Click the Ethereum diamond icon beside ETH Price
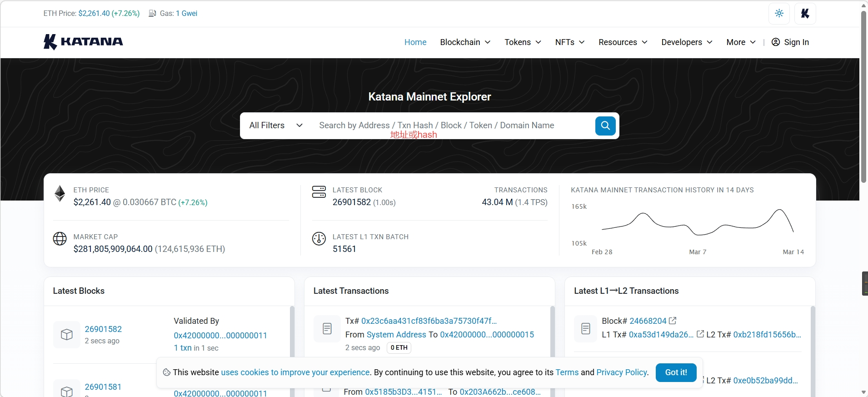The height and width of the screenshot is (397, 868). click(60, 193)
